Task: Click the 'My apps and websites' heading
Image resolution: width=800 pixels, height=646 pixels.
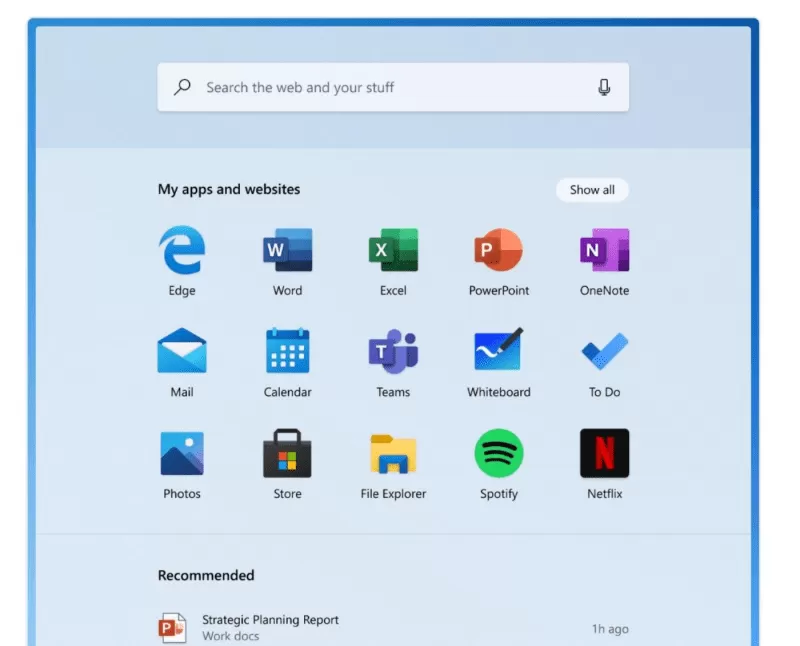Action: [229, 189]
